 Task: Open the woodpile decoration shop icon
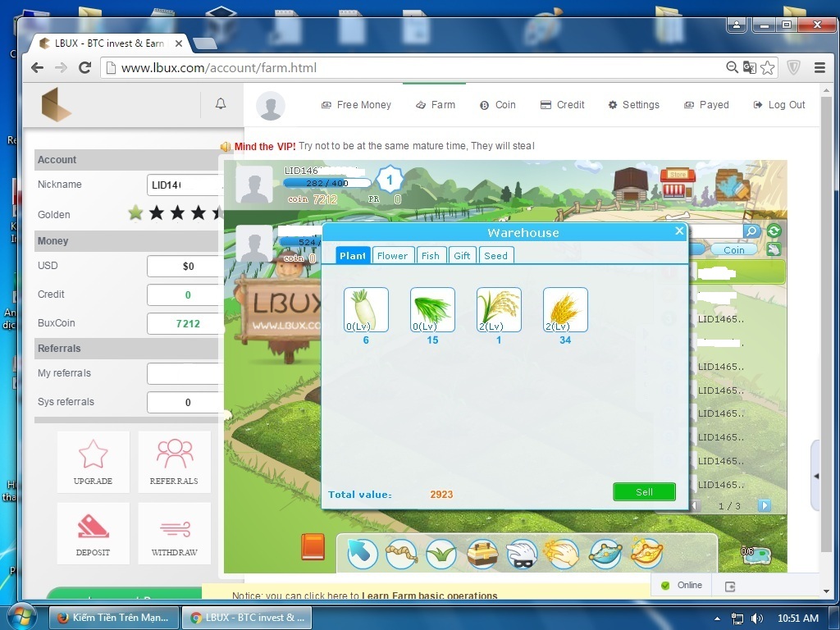pyautogui.click(x=733, y=185)
